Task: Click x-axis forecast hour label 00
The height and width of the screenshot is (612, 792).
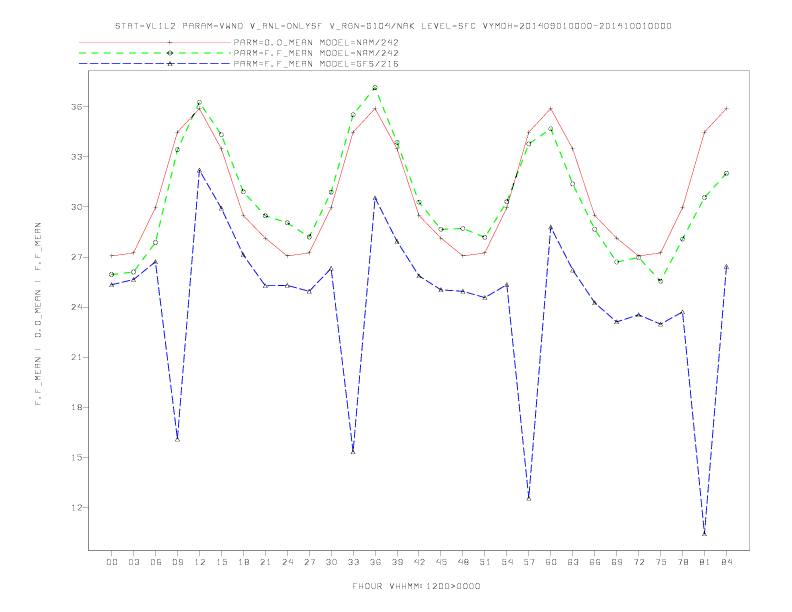Action: pos(112,562)
